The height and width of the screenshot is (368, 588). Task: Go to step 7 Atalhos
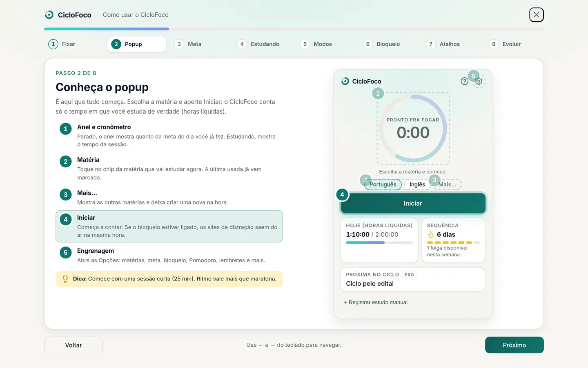451,44
